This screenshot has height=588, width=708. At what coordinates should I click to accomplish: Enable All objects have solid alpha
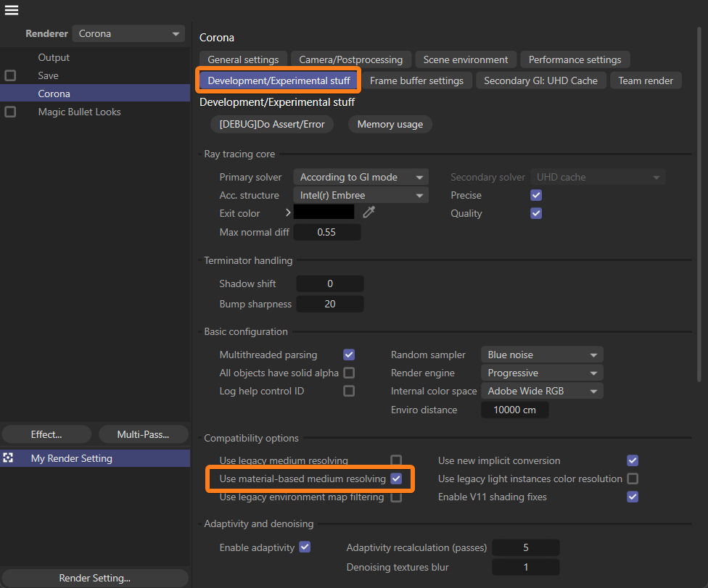click(x=349, y=373)
